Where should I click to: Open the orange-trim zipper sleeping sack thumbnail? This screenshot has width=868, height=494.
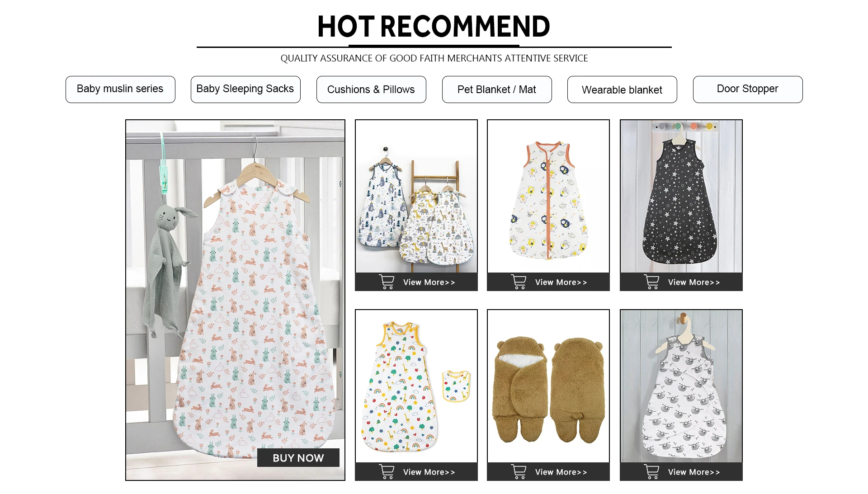(x=548, y=196)
